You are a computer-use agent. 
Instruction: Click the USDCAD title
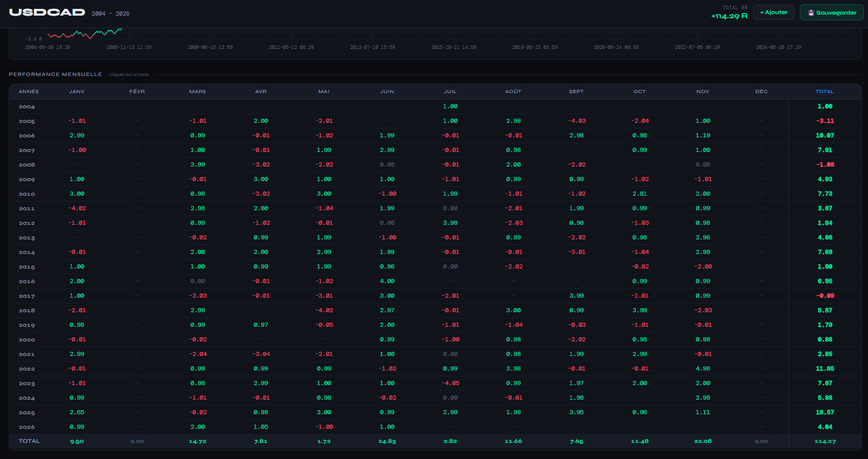click(x=47, y=12)
